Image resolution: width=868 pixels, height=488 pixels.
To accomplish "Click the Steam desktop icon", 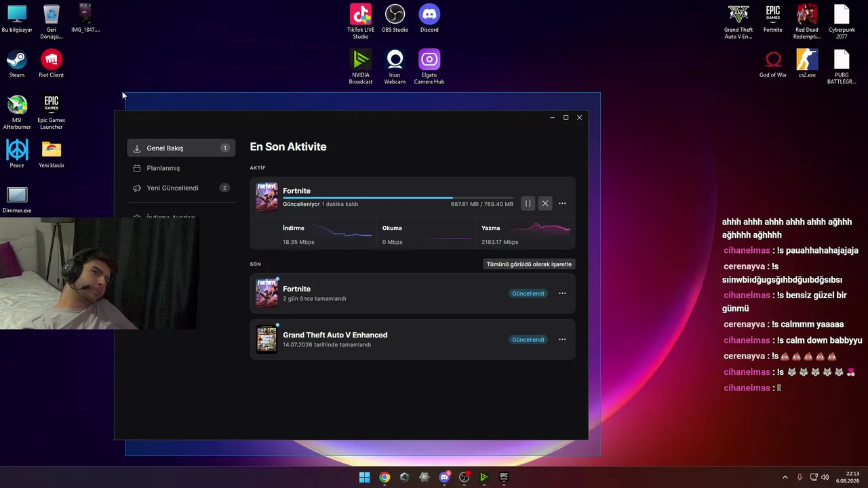I will 17,64.
